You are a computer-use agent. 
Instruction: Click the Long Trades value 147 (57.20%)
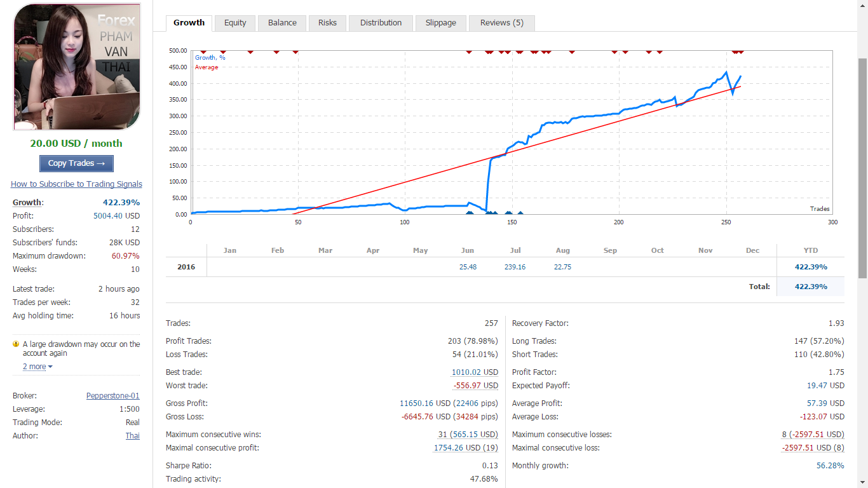click(x=819, y=341)
